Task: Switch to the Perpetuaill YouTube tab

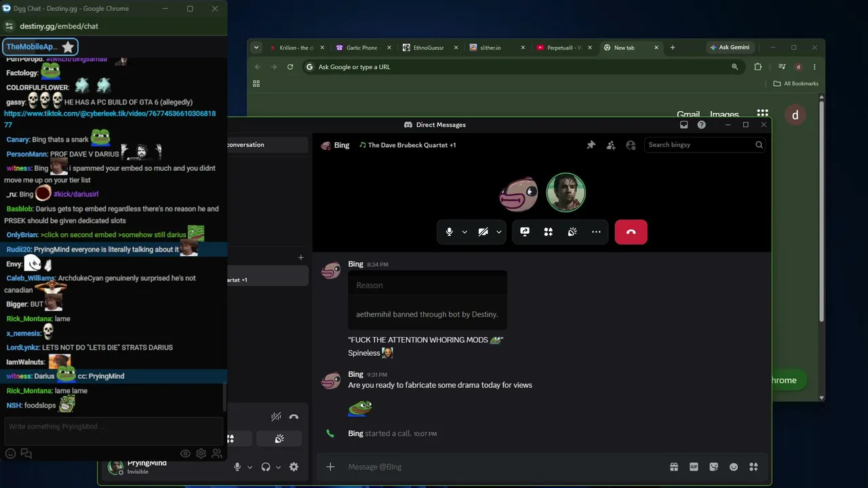Action: click(x=561, y=47)
